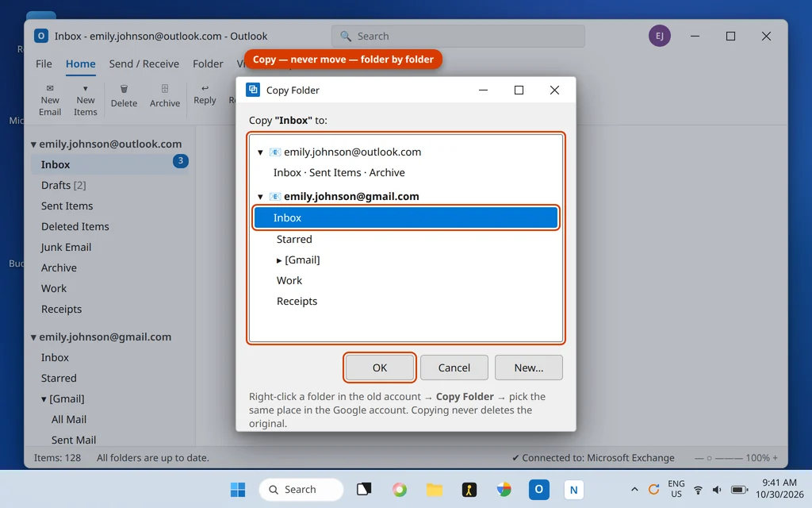Open Chrome browser on taskbar

[x=504, y=489]
